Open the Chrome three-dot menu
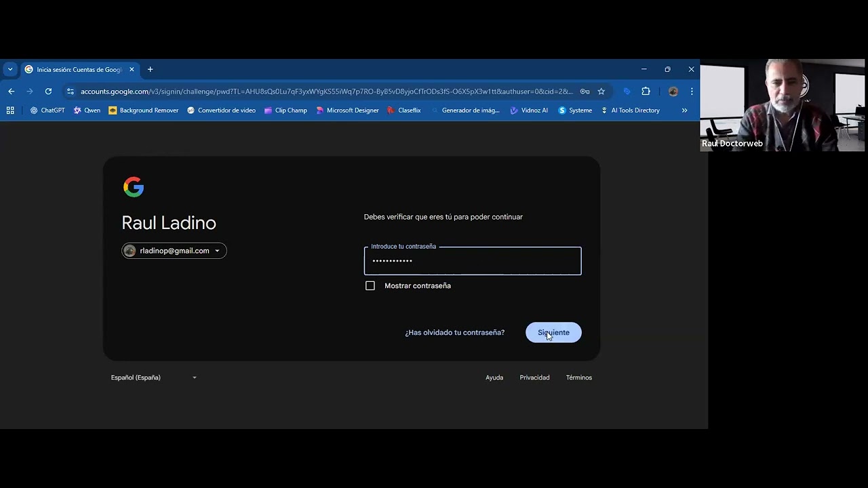 (692, 91)
